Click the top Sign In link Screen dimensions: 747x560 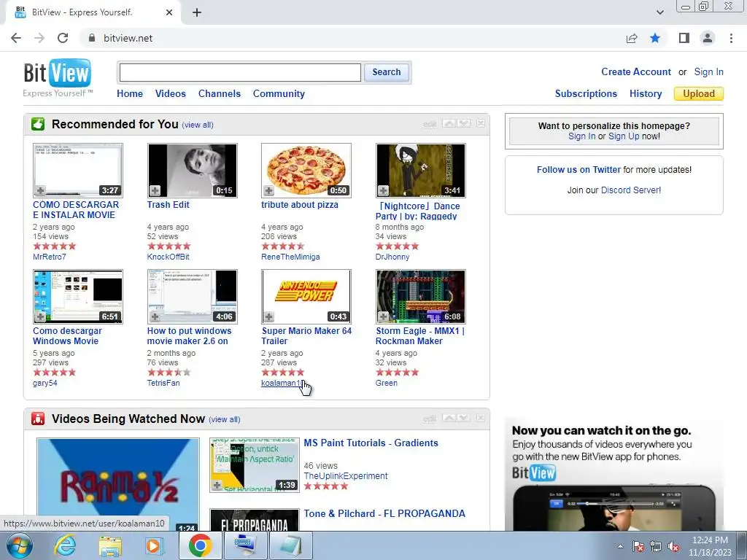tap(708, 72)
